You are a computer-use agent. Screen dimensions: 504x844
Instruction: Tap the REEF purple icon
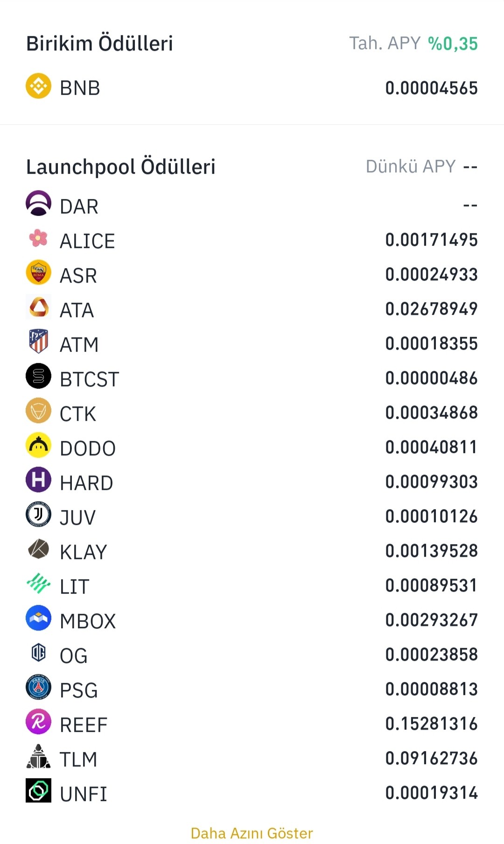38,722
